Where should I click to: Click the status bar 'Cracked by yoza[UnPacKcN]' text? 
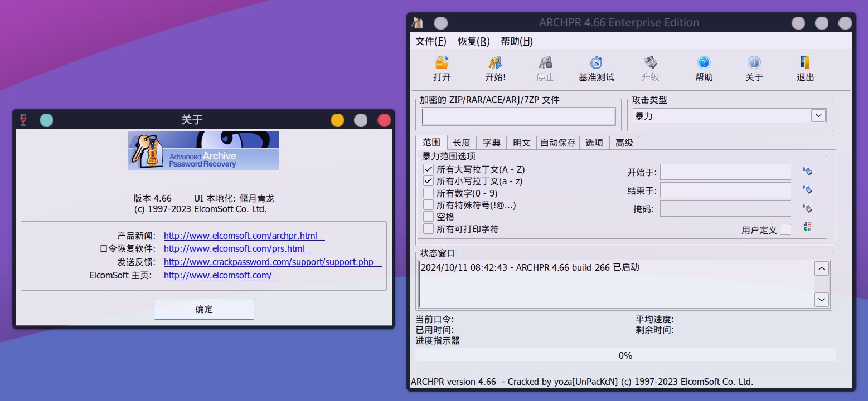(x=562, y=382)
